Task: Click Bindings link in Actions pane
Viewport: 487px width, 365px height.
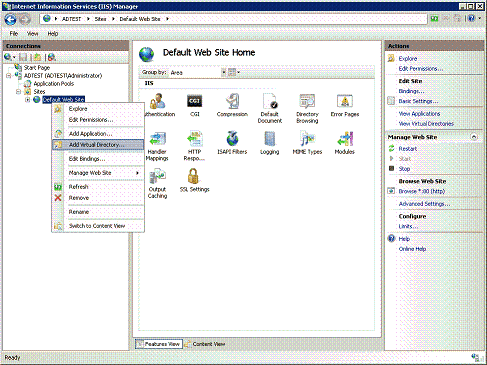Action: (x=411, y=91)
